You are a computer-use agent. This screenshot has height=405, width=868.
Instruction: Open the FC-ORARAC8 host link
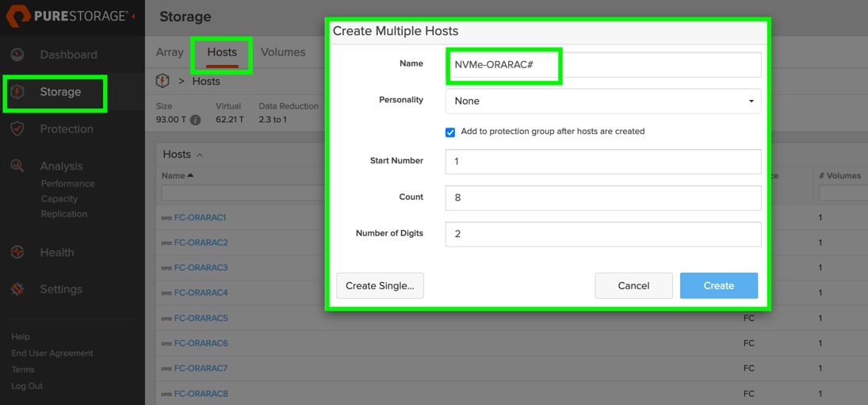click(x=201, y=393)
